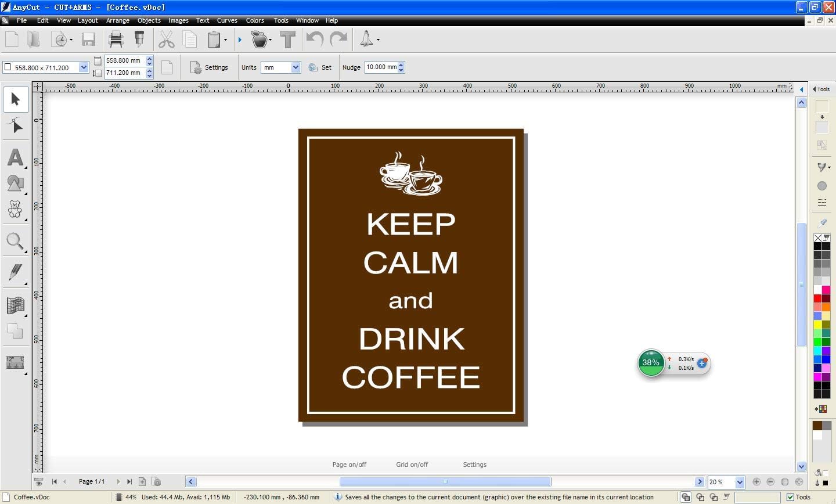Image resolution: width=836 pixels, height=504 pixels.
Task: Open the zoom level dropdown
Action: click(x=740, y=482)
